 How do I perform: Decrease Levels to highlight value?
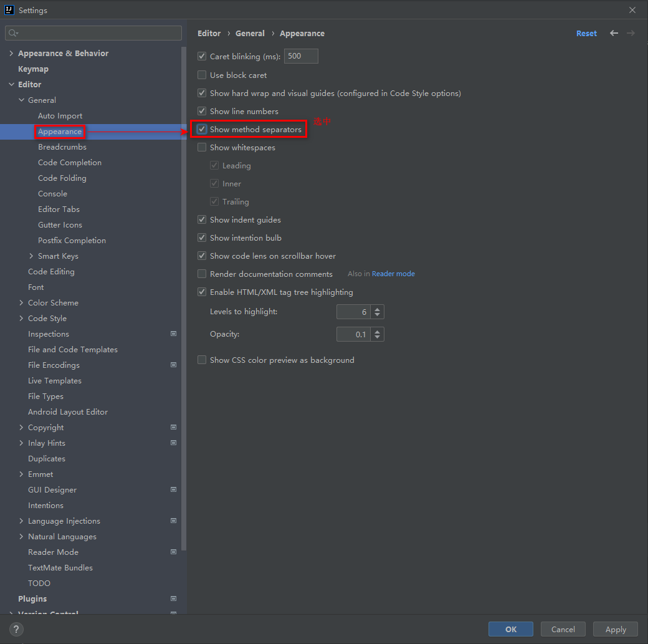pos(378,315)
